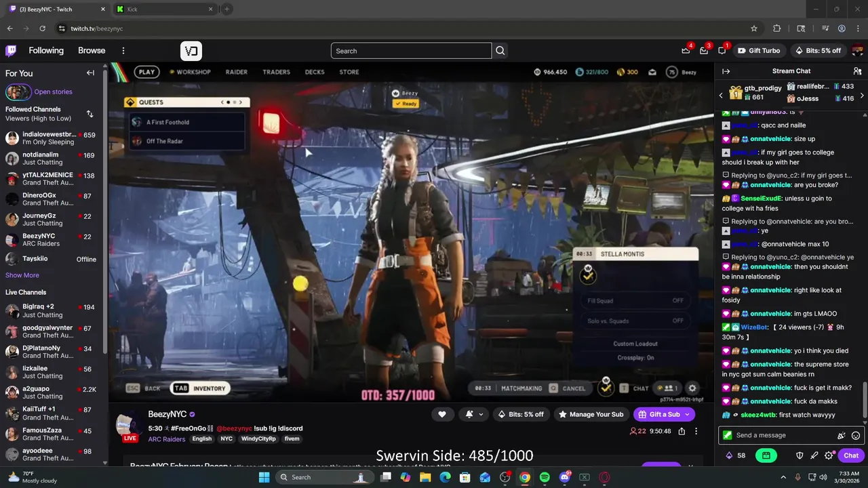Open notdianalim channel in sidebar
The image size is (868, 488).
tap(52, 159)
